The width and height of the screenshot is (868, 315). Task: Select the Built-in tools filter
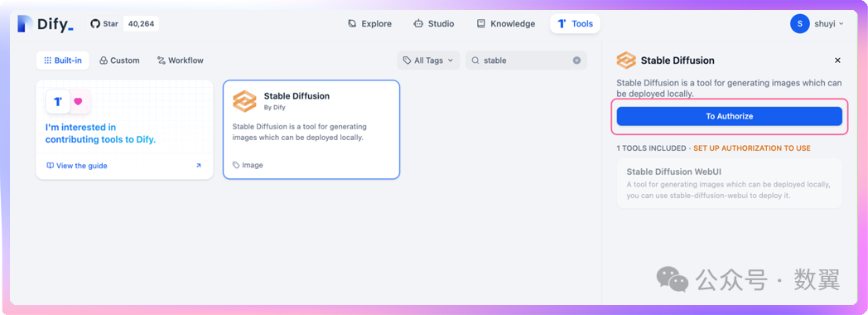pos(63,61)
